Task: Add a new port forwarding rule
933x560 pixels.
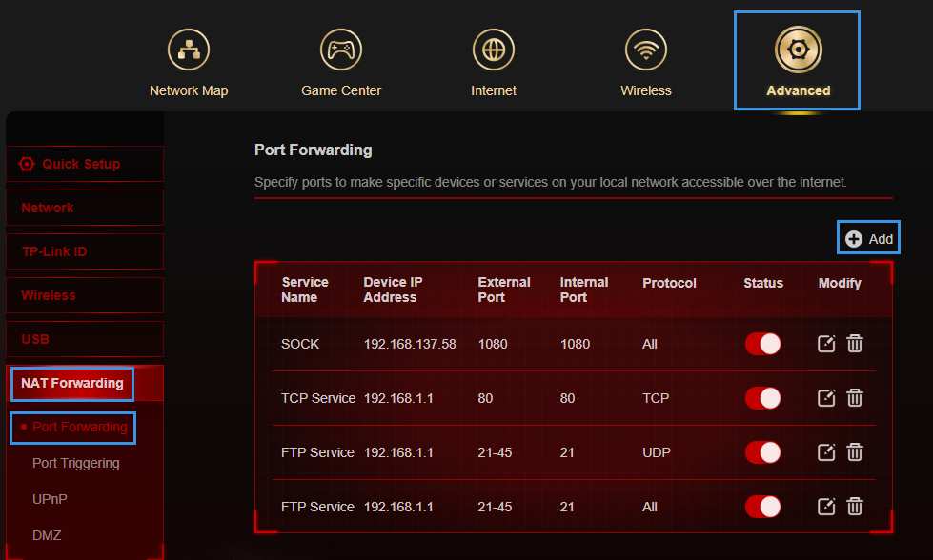Action: [x=867, y=237]
